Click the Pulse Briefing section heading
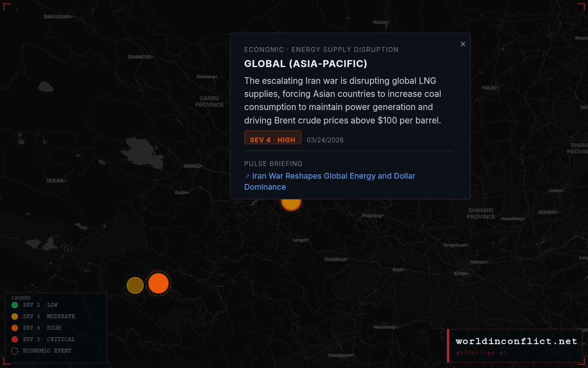Screen dimensions: 588x368 (x=273, y=164)
